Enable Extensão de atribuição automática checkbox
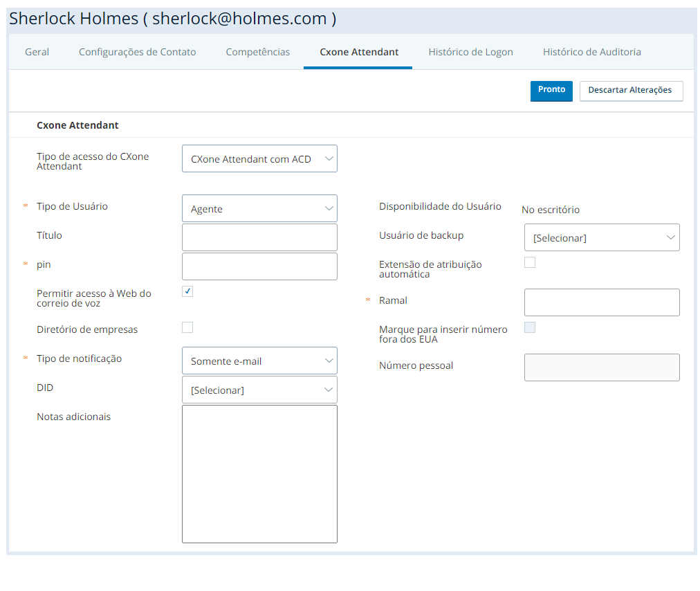Image resolution: width=700 pixels, height=591 pixels. 530,262
